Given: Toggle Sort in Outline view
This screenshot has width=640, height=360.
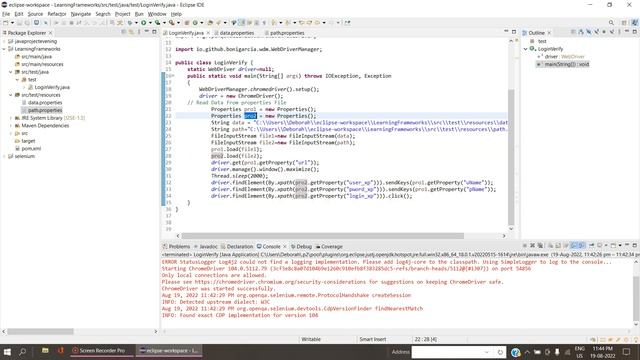Looking at the screenshot, I should (x=581, y=32).
